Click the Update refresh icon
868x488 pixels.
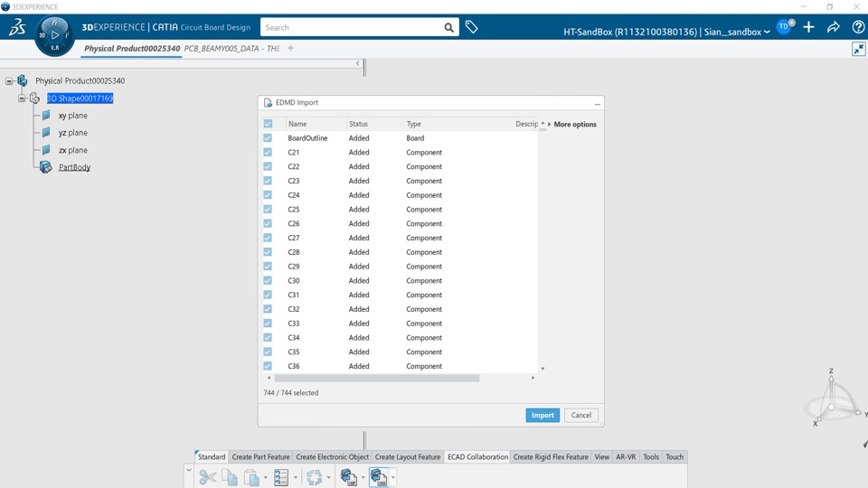pos(315,477)
